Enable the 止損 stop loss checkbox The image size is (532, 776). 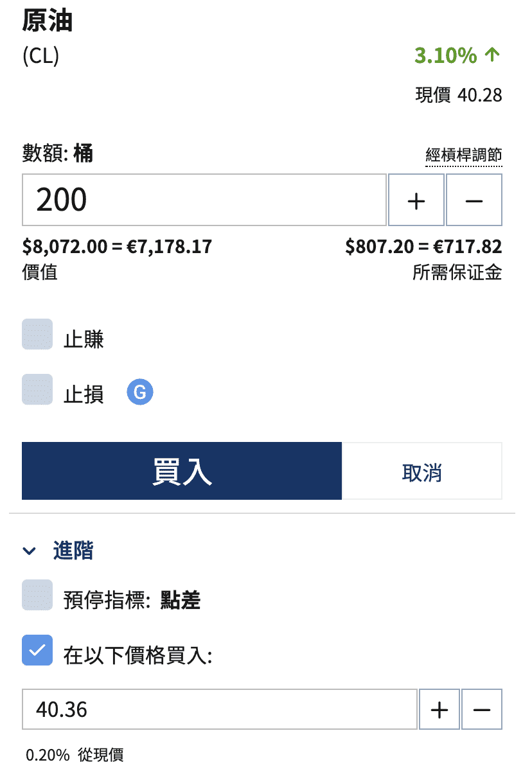(37, 390)
